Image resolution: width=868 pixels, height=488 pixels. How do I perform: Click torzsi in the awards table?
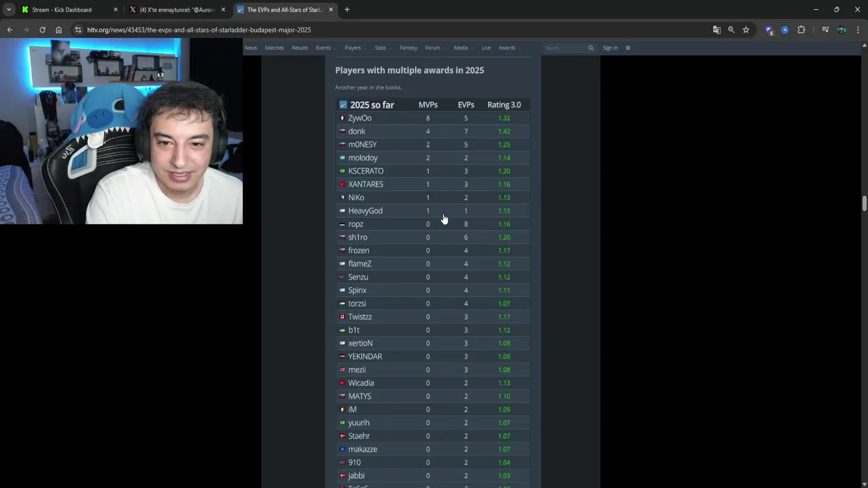[x=357, y=304]
